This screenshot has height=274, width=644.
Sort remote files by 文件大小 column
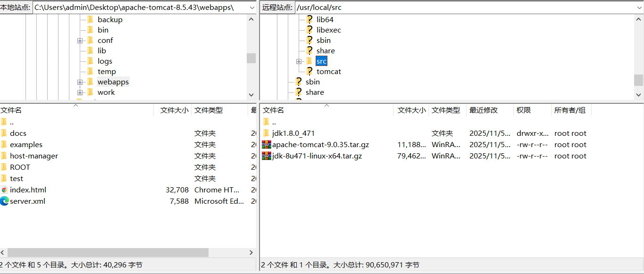(x=411, y=110)
